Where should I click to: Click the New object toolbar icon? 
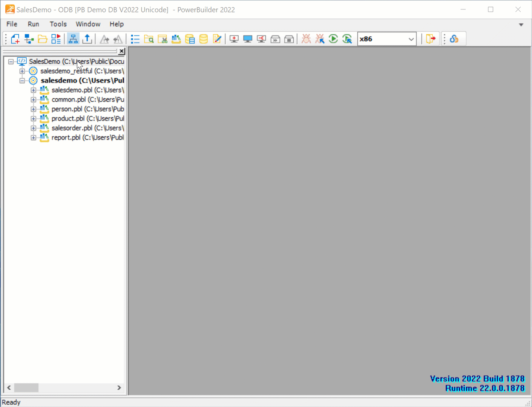[x=15, y=39]
